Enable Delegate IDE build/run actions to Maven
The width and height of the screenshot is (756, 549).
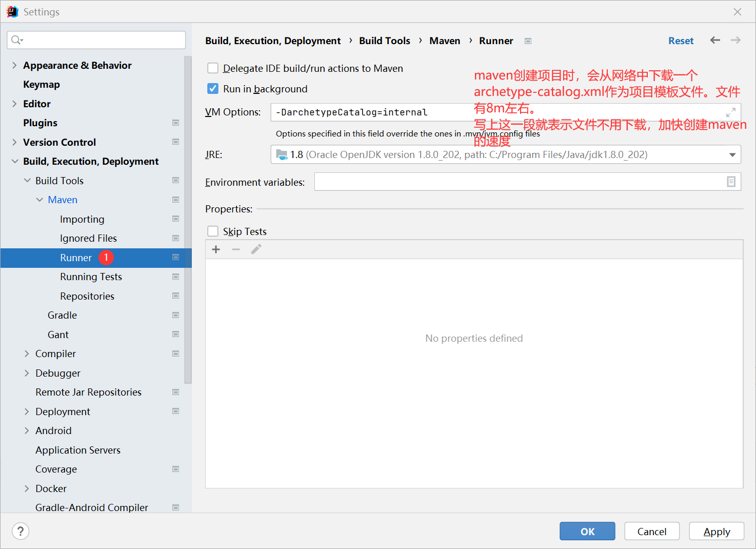pos(213,68)
